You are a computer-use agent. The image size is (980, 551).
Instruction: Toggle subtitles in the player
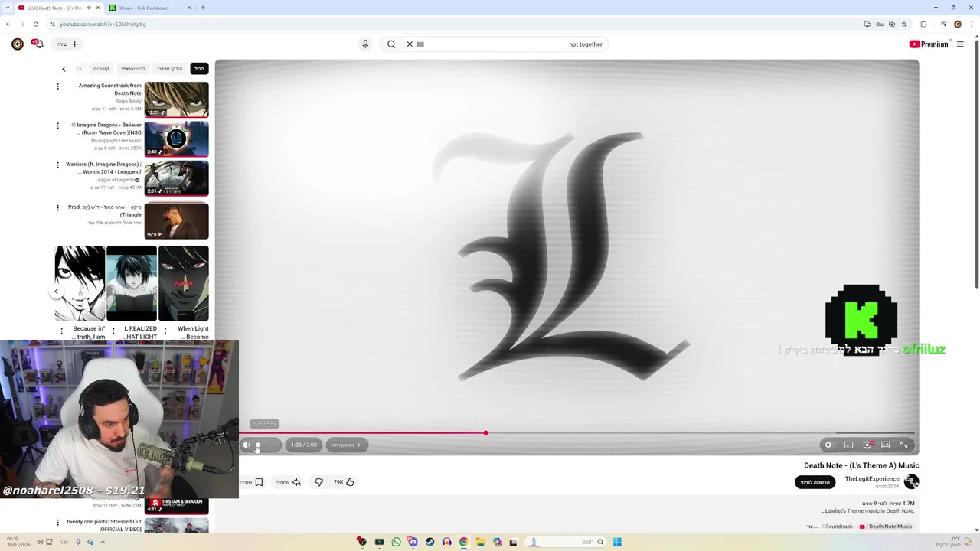(849, 445)
